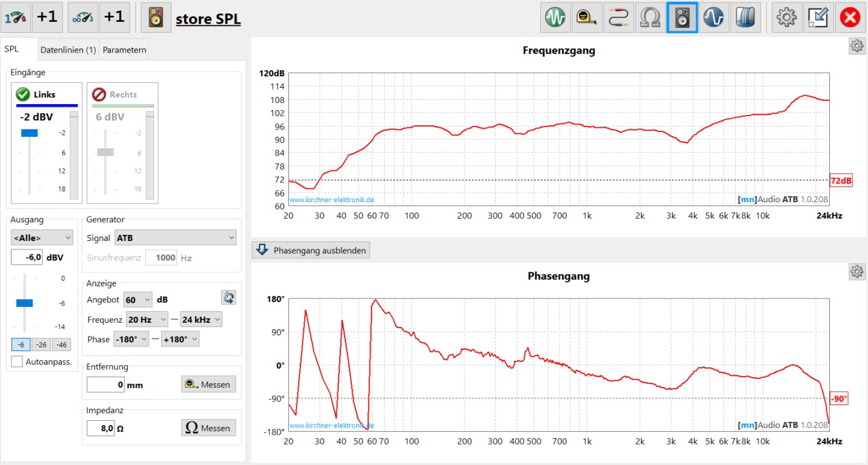Viewport: 868px width, 465px height.
Task: Switch to Omega impedance measurement mode
Action: point(650,18)
